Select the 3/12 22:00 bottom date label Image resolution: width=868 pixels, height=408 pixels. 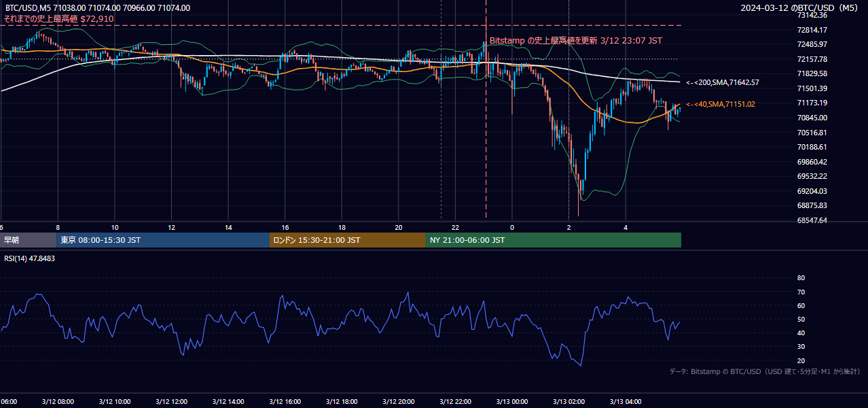point(455,402)
